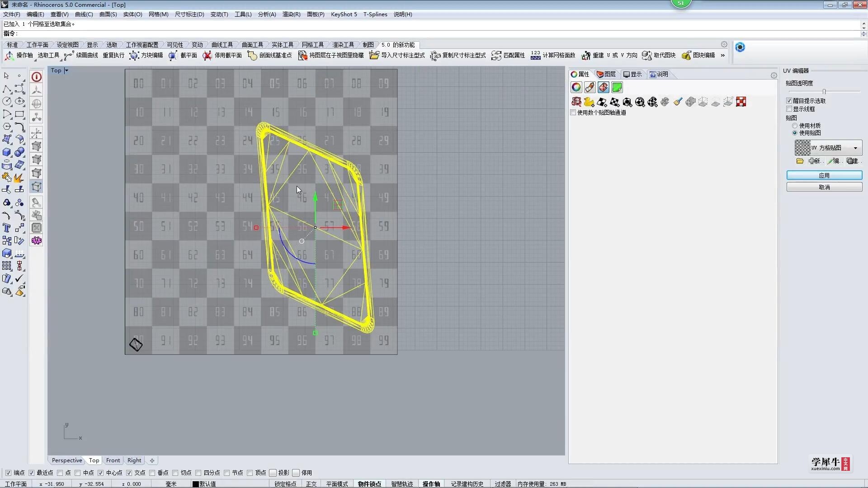Add new viewport tab with plus icon
Image resolution: width=868 pixels, height=488 pixels.
152,460
